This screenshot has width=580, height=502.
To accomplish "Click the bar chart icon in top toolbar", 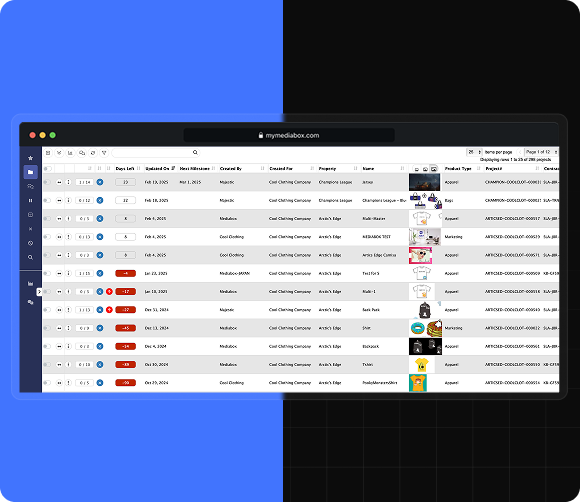I will point(70,153).
